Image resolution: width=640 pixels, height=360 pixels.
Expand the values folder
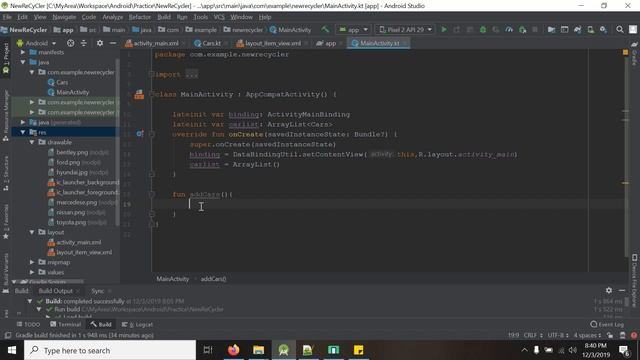pos(32,272)
